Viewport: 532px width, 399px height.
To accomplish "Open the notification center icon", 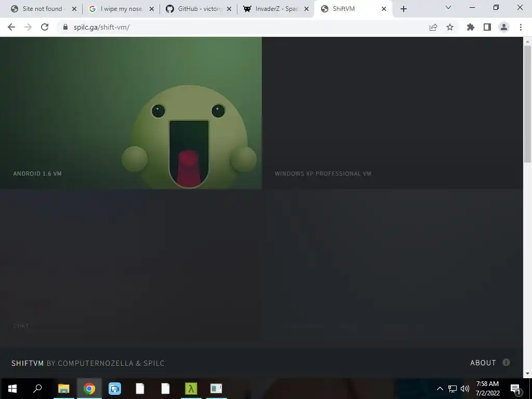I will tap(515, 389).
